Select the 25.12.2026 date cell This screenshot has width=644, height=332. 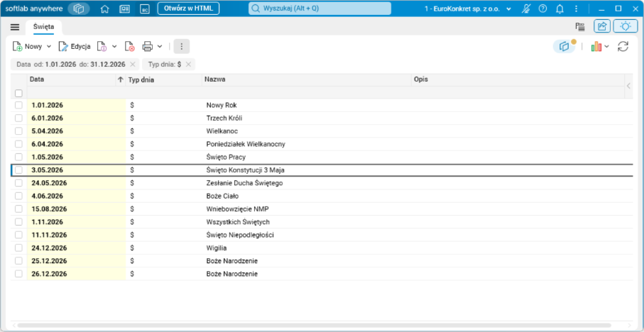click(x=76, y=261)
